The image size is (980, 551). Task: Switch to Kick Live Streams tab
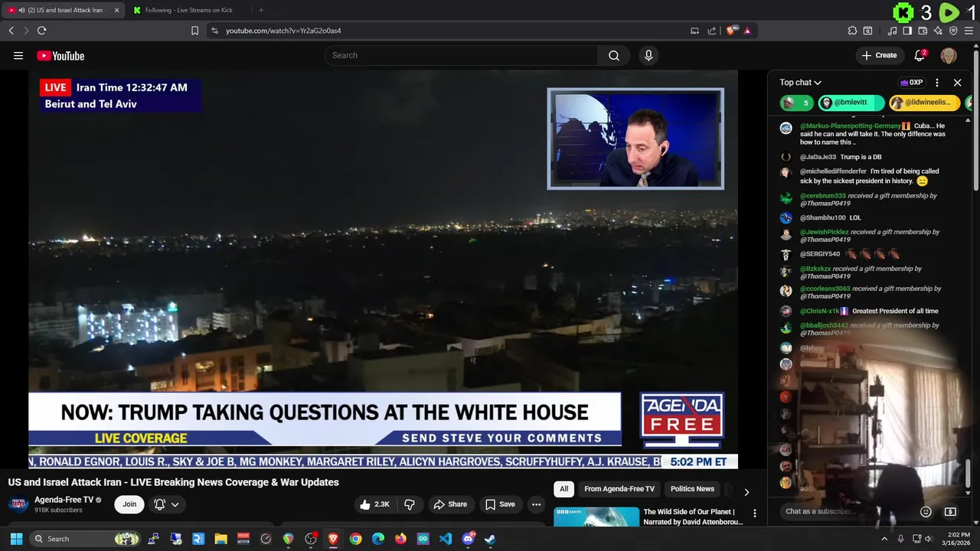(188, 10)
